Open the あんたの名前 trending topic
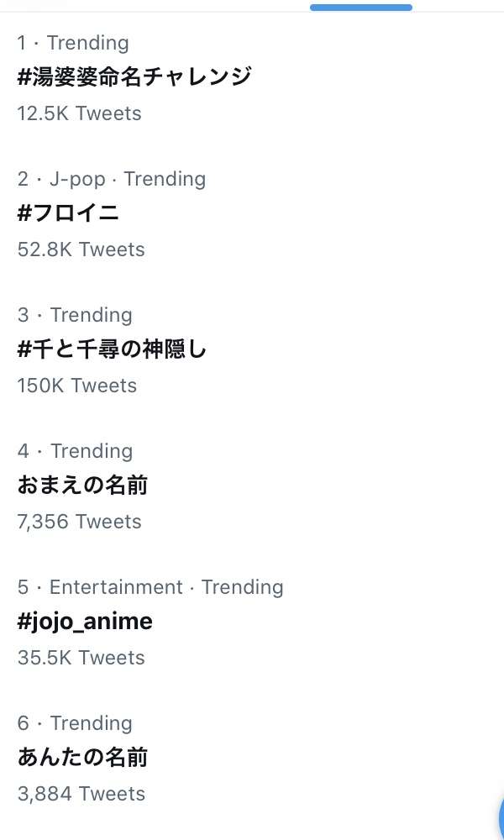The height and width of the screenshot is (840, 504). [82, 758]
